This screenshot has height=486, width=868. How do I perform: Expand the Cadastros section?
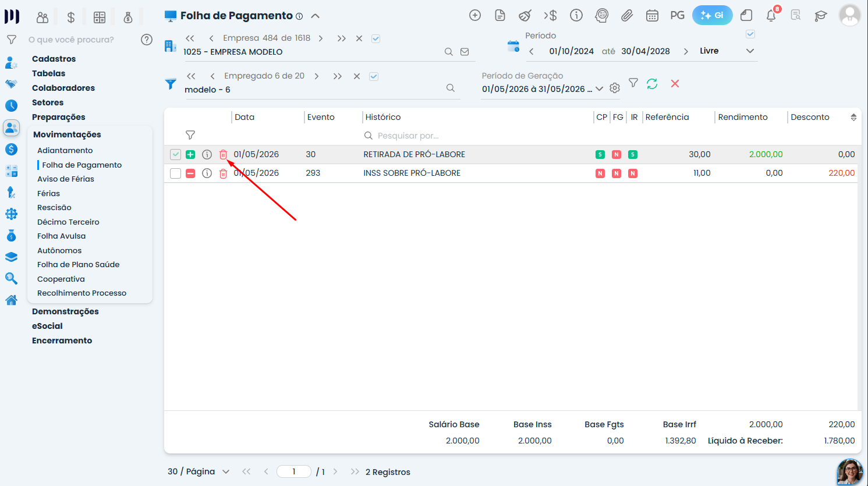[54, 59]
